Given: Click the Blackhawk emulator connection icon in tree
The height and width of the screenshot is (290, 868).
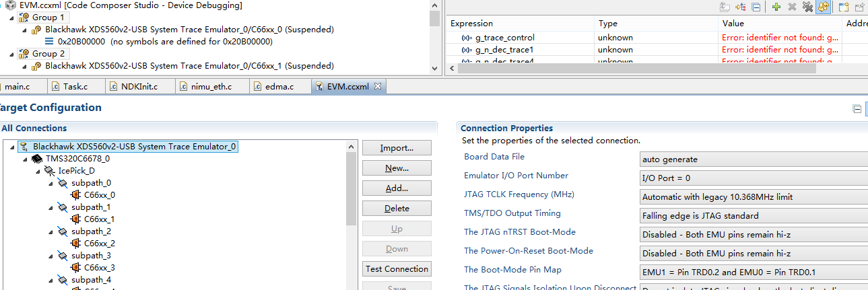Looking at the screenshot, I should click(x=24, y=147).
